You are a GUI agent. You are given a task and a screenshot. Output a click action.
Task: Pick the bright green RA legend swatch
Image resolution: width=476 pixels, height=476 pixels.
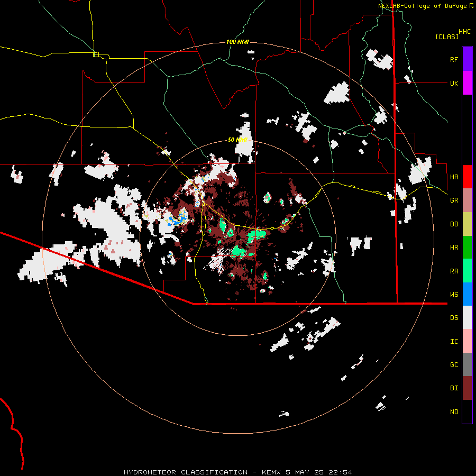467,271
